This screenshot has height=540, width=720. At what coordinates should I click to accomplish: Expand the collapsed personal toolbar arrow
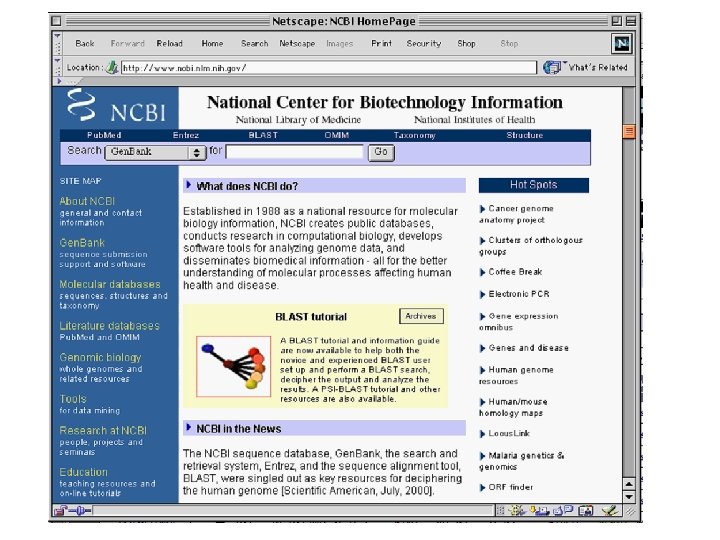[x=59, y=81]
